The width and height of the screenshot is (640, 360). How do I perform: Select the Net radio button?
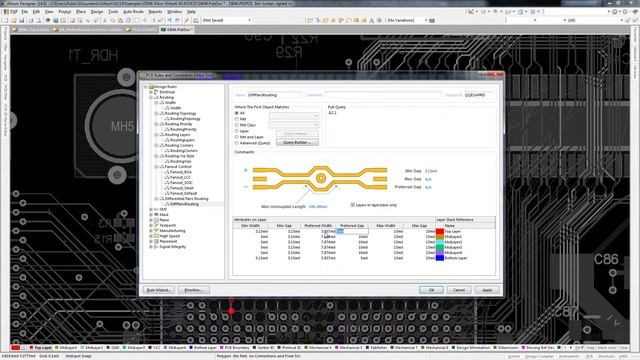[x=237, y=119]
